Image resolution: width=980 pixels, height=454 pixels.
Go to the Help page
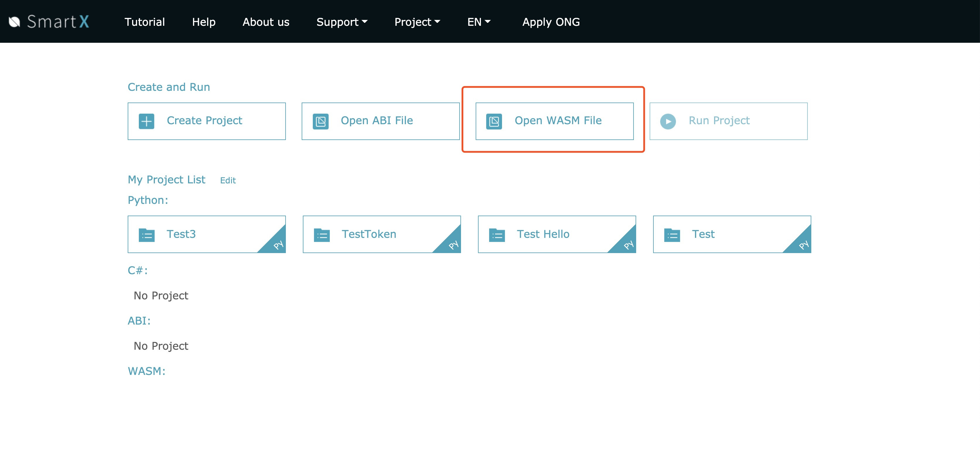pyautogui.click(x=204, y=22)
